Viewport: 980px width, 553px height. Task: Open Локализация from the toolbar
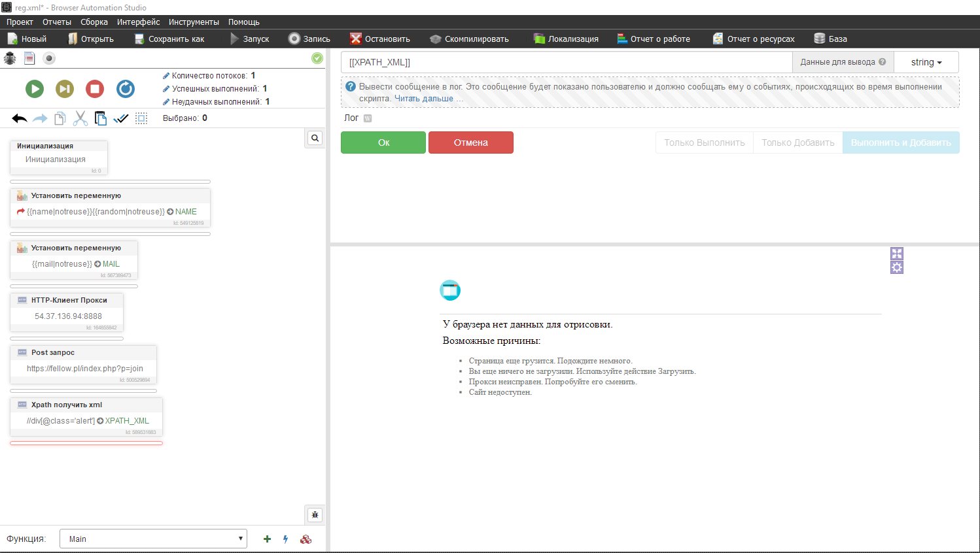click(x=566, y=39)
